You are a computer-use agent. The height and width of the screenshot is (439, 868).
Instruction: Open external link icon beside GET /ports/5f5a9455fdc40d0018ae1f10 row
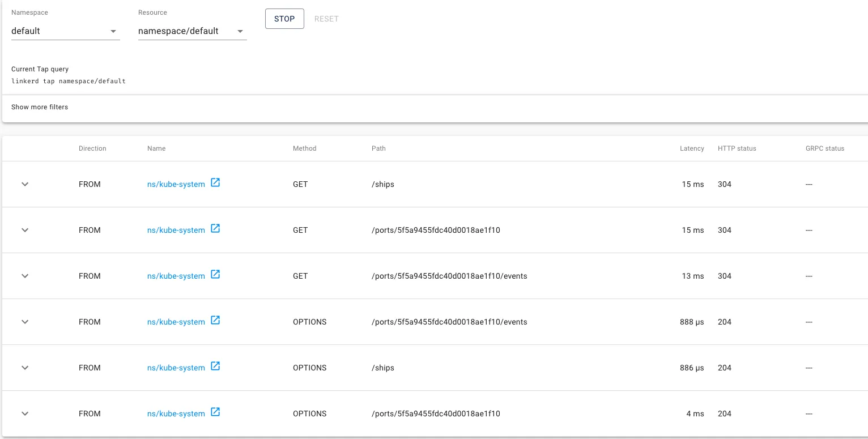coord(215,229)
